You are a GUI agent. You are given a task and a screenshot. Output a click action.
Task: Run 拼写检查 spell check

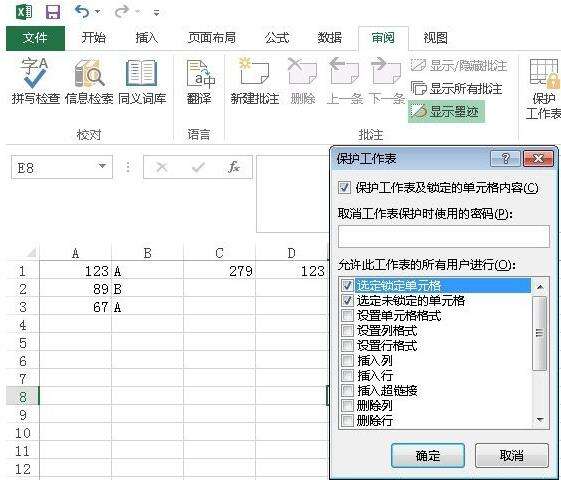pos(35,81)
